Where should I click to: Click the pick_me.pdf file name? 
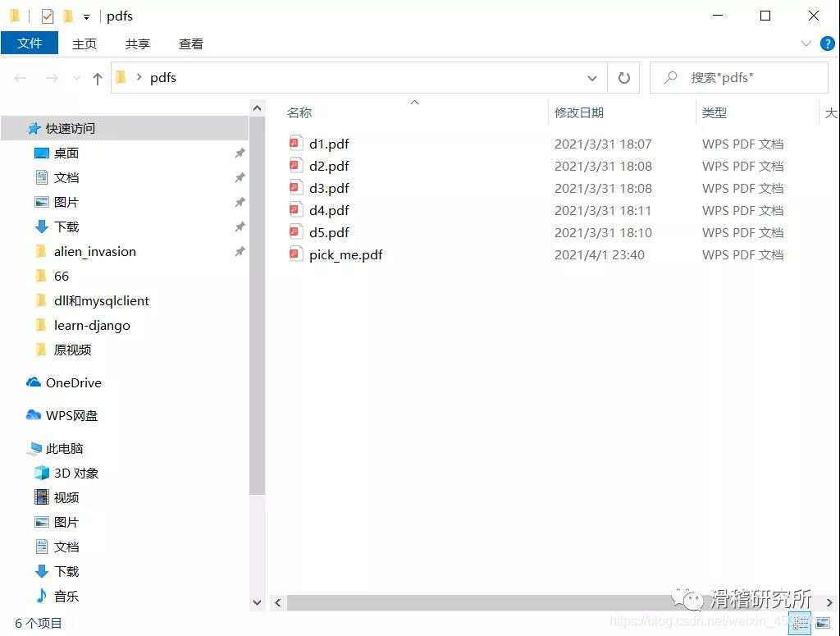coord(345,255)
